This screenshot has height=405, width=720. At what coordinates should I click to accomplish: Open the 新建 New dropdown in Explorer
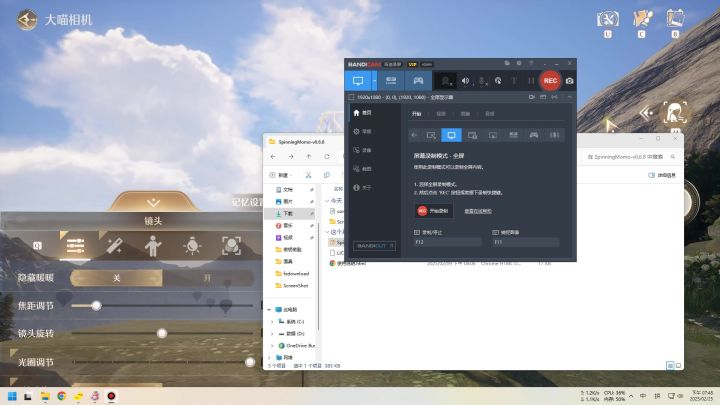click(x=281, y=175)
